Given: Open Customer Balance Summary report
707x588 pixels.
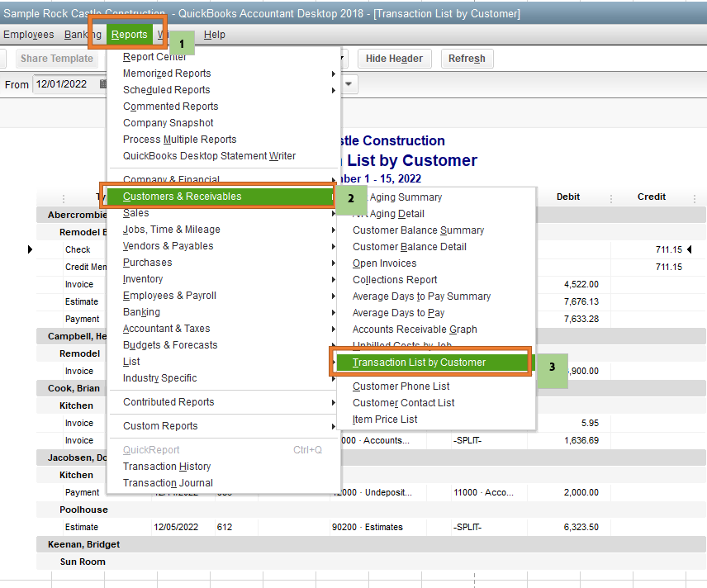Looking at the screenshot, I should coord(436,230).
